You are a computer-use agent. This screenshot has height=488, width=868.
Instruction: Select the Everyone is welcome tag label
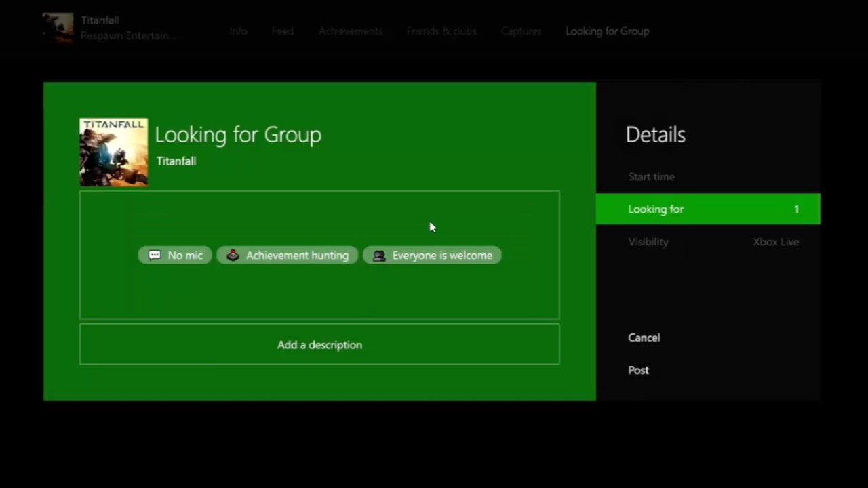442,256
